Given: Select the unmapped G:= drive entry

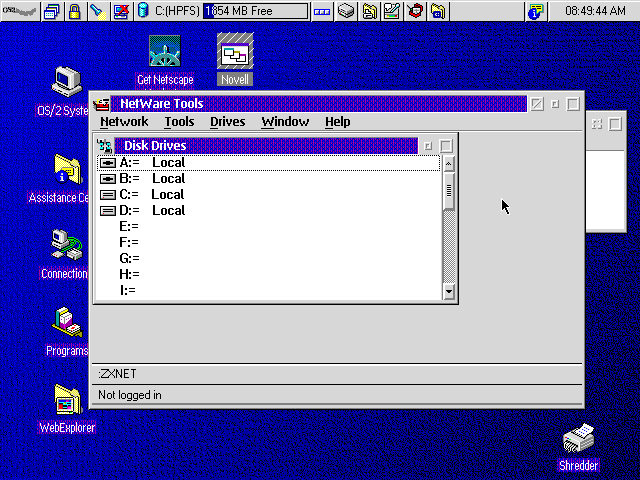Looking at the screenshot, I should pyautogui.click(x=269, y=258).
